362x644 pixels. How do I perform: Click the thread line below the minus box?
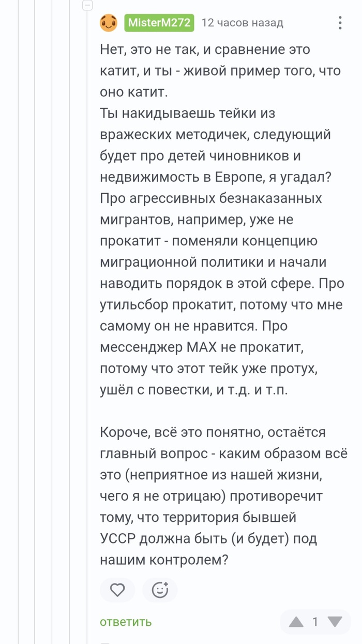[x=87, y=326]
